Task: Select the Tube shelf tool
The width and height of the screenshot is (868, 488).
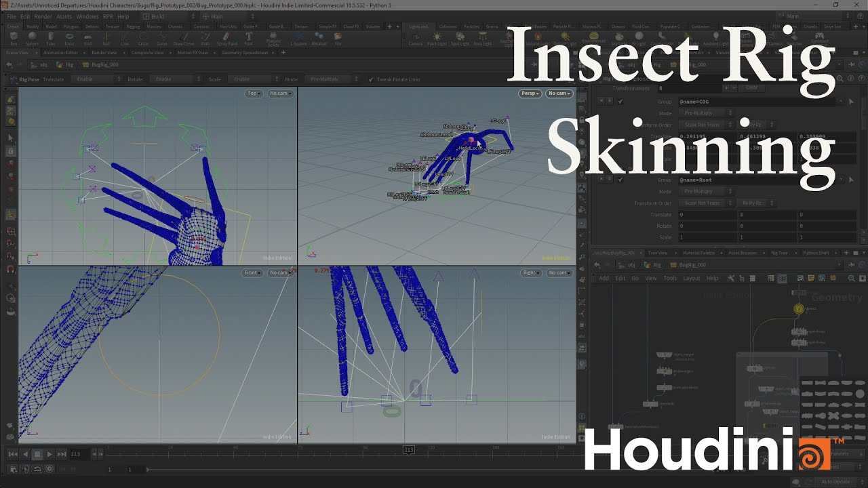Action: (51, 38)
